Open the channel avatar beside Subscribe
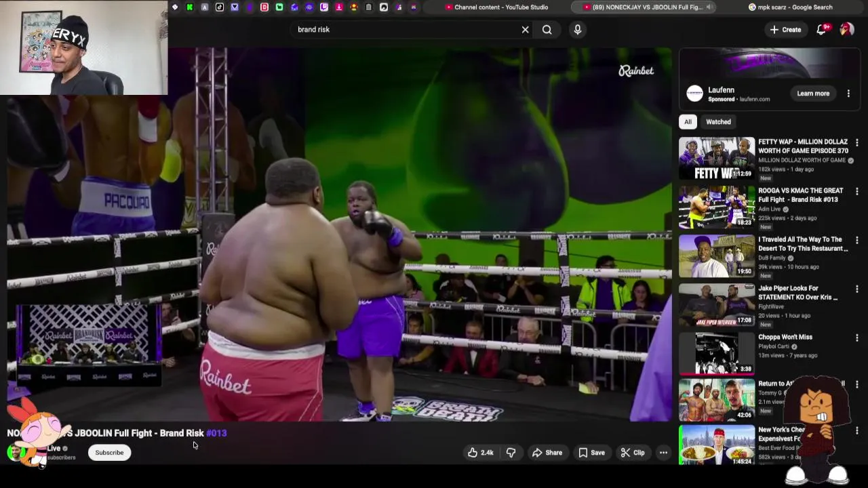The height and width of the screenshot is (488, 868). click(x=15, y=453)
